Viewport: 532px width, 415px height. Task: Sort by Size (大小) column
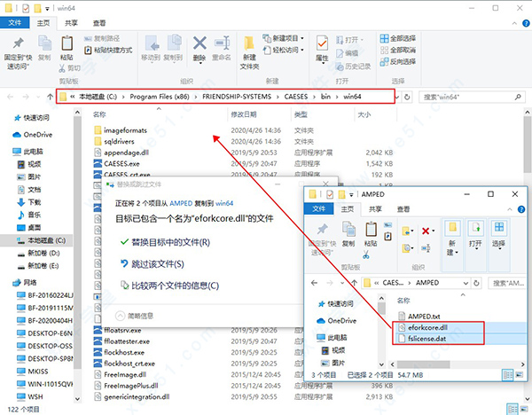364,114
